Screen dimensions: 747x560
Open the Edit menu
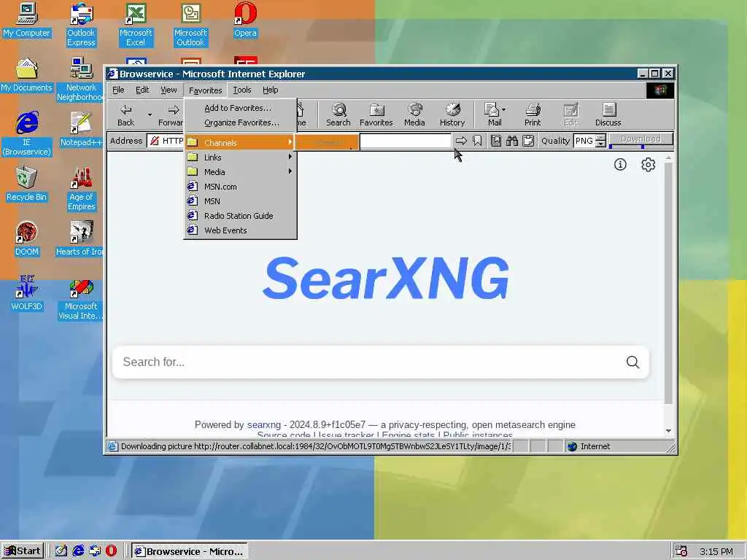click(x=142, y=90)
